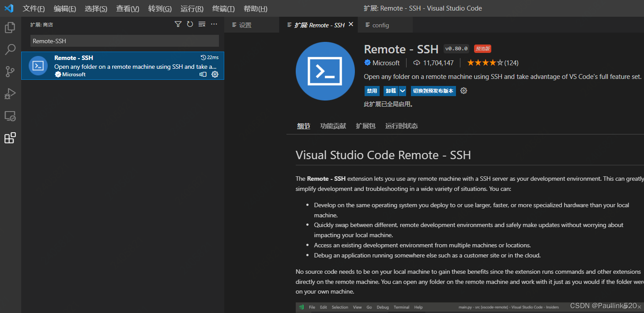Open the 编辑(E) menu
Screen dimensions: 644x313
click(x=65, y=9)
